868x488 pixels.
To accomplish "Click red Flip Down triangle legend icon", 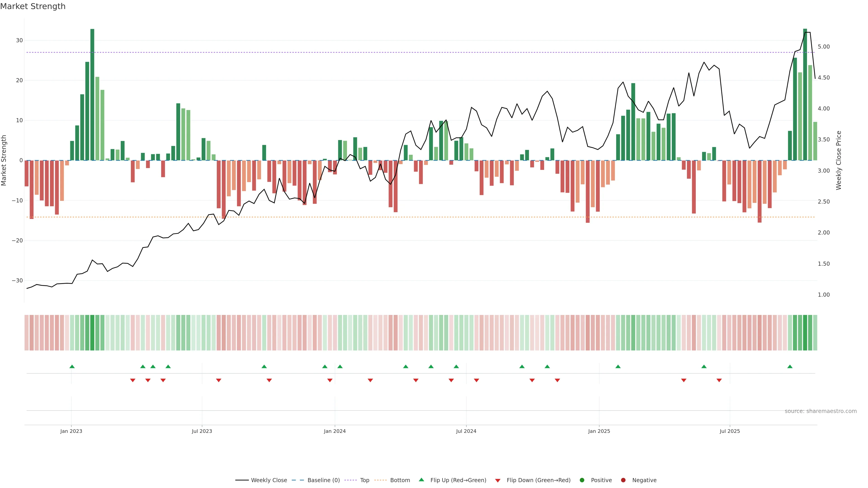I will pos(498,481).
